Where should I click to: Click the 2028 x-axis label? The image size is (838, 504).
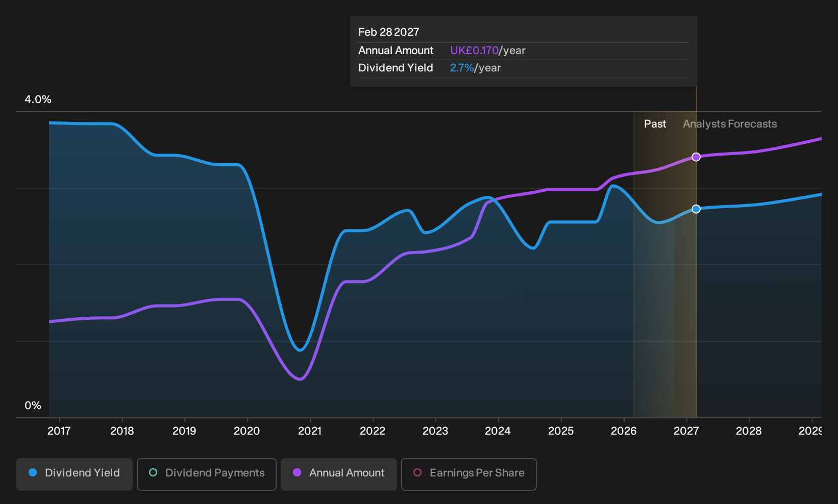click(749, 431)
